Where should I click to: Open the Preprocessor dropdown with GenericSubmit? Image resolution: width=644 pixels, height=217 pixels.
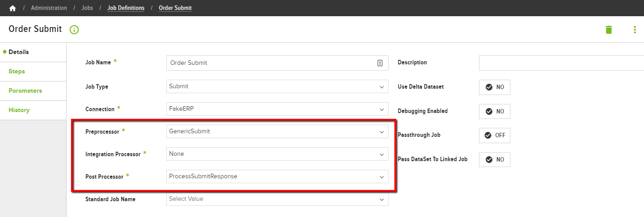pyautogui.click(x=277, y=131)
